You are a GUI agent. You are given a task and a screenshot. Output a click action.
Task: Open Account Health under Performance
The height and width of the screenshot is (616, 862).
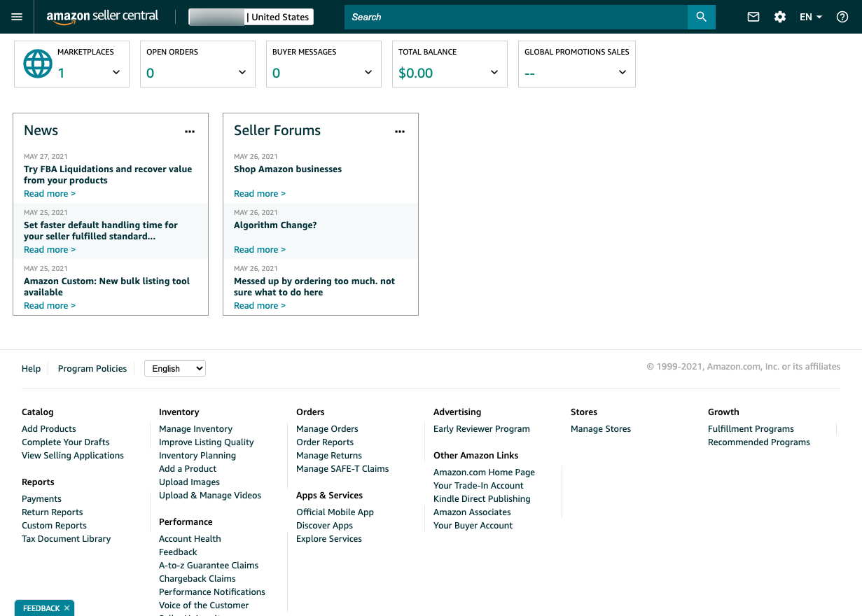pyautogui.click(x=190, y=538)
